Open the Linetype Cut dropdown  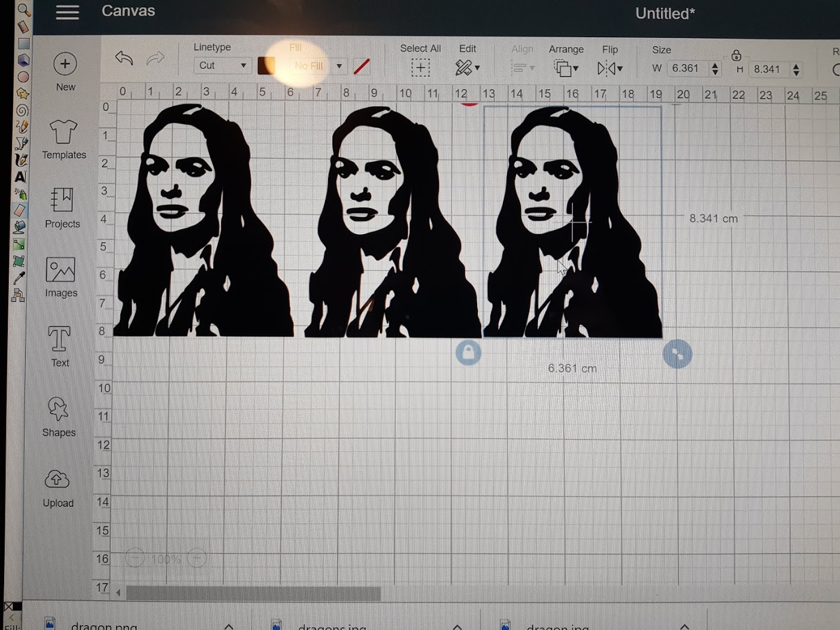coord(222,65)
